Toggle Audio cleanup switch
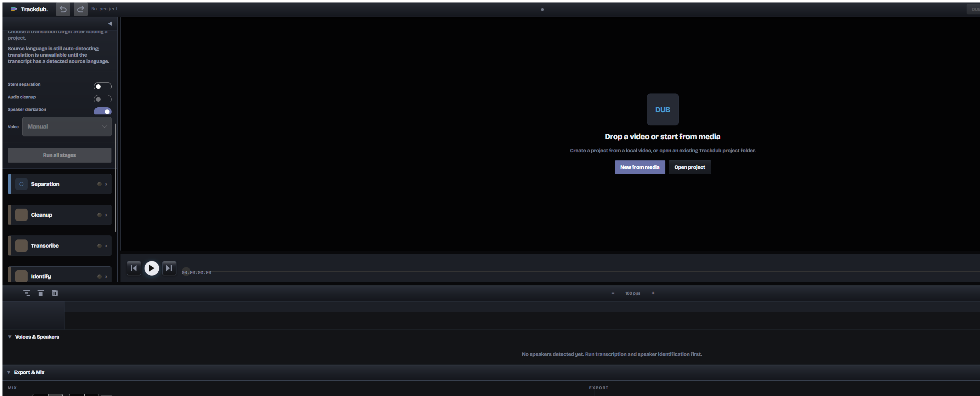This screenshot has height=396, width=980. [103, 99]
